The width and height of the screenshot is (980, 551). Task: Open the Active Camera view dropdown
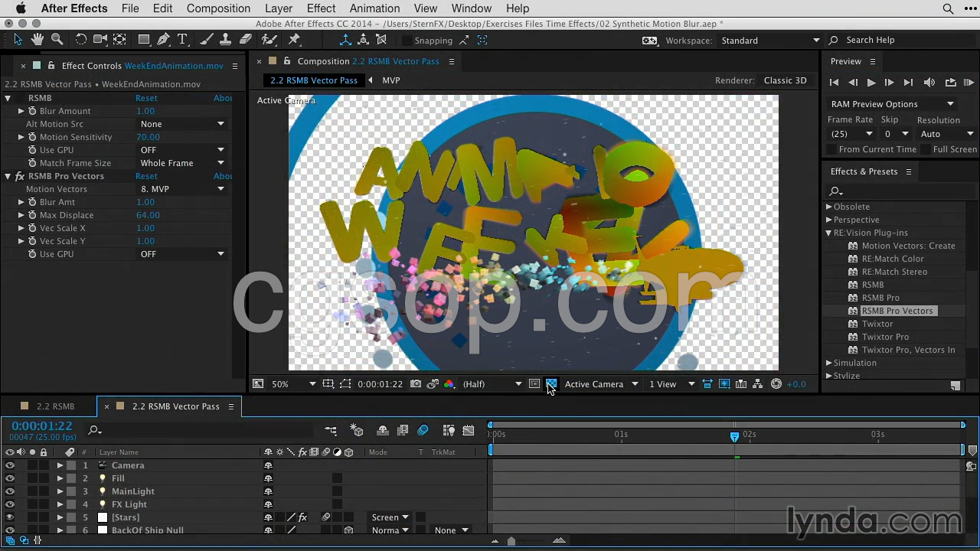[x=601, y=384]
